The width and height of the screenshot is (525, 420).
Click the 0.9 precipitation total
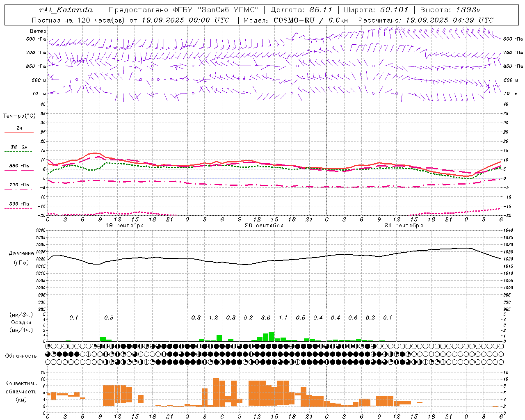tap(109, 317)
